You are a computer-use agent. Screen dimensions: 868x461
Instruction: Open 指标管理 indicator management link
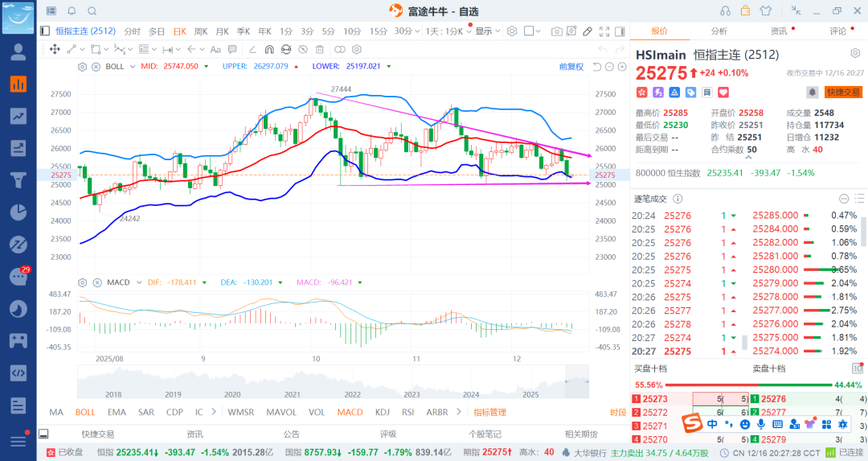(489, 412)
